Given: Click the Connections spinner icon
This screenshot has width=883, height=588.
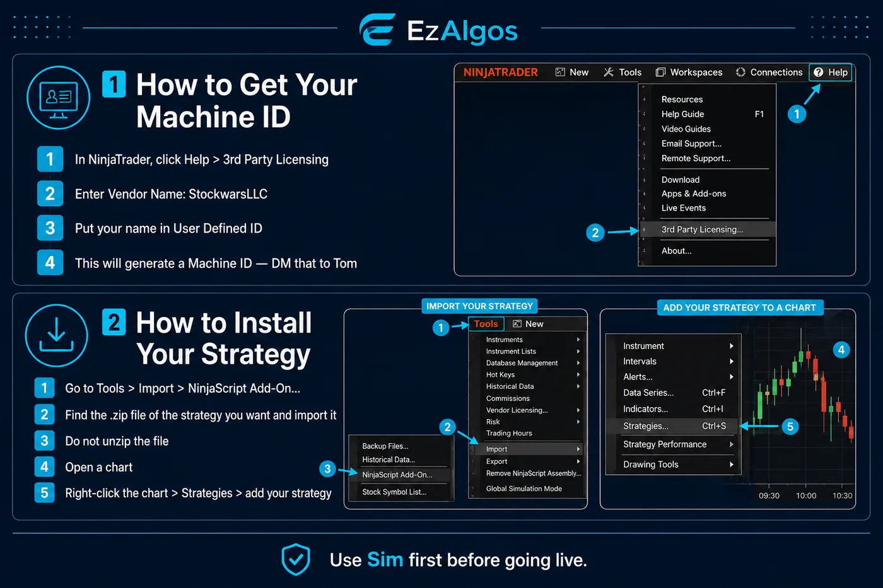Looking at the screenshot, I should [740, 72].
